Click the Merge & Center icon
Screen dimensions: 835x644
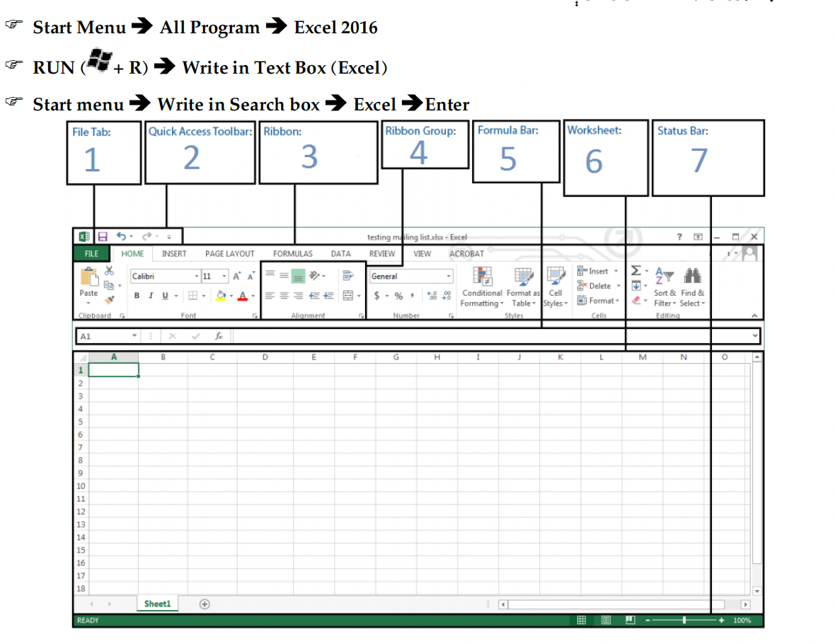347,296
